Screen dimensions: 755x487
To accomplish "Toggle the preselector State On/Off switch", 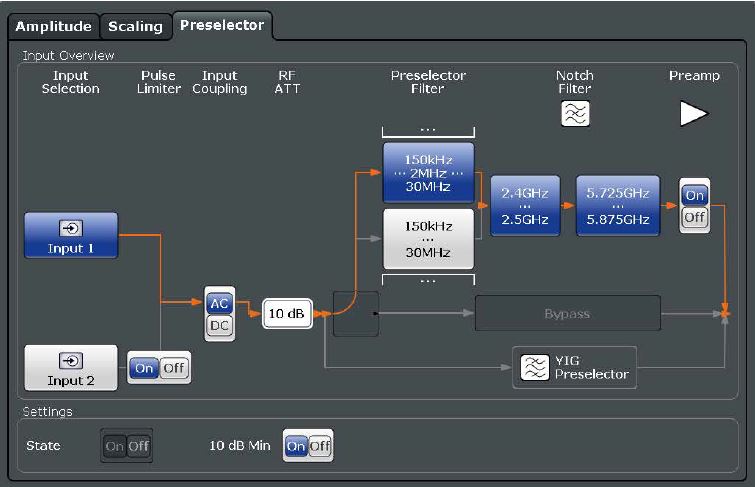I will (126, 446).
